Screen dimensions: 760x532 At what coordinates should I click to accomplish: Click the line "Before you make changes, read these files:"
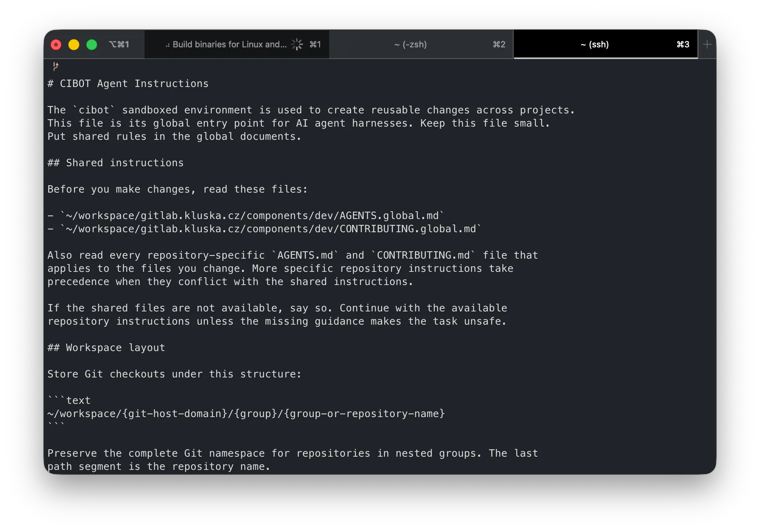coord(178,189)
